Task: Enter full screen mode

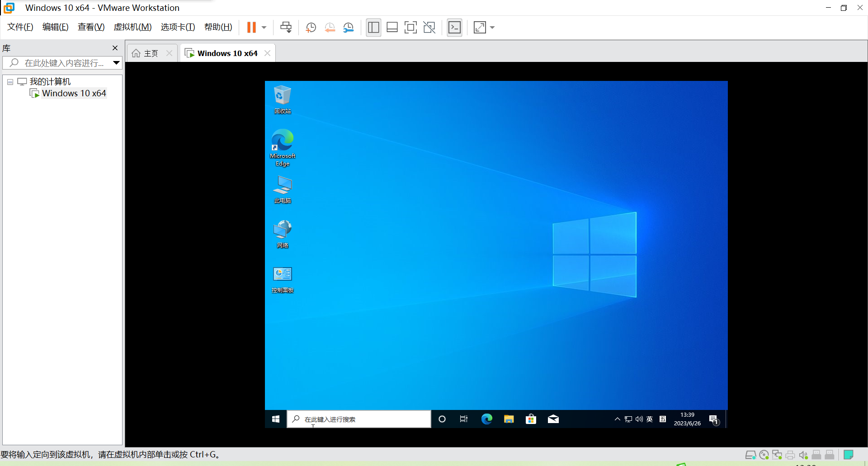Action: 410,28
